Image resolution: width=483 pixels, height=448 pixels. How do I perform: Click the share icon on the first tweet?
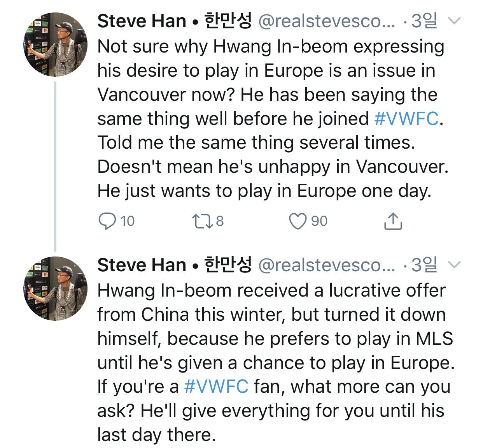(393, 221)
